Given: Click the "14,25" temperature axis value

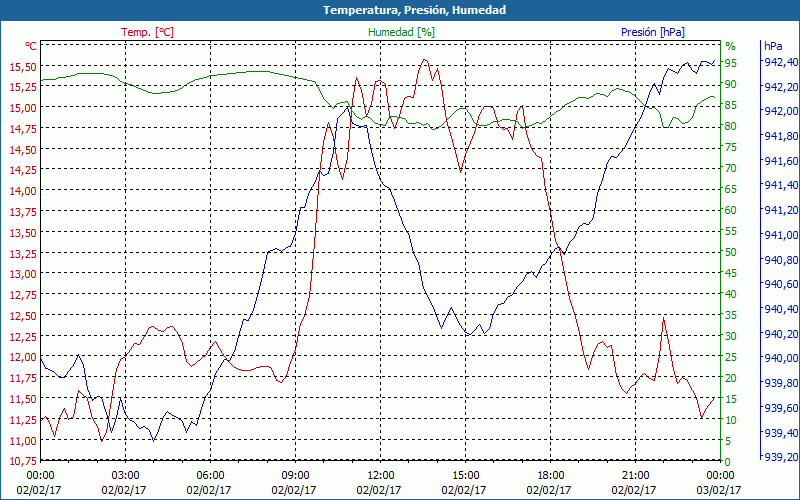Looking at the screenshot, I should 23,170.
